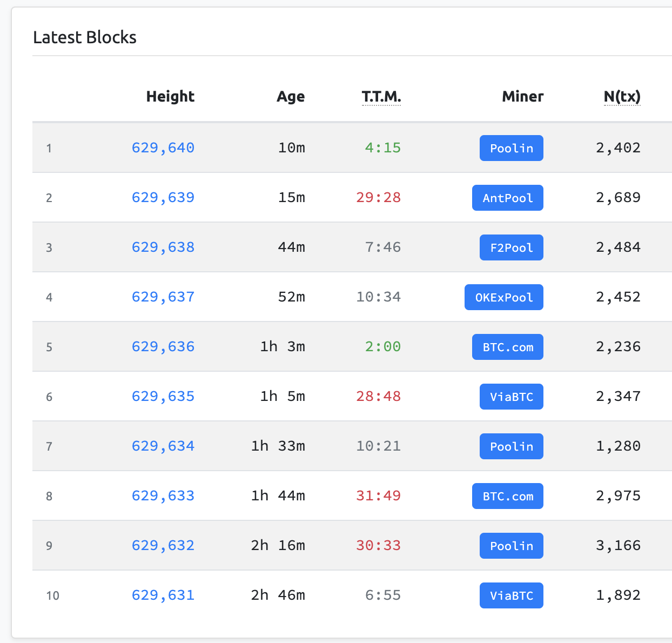Click transaction count 2,689

(x=619, y=197)
